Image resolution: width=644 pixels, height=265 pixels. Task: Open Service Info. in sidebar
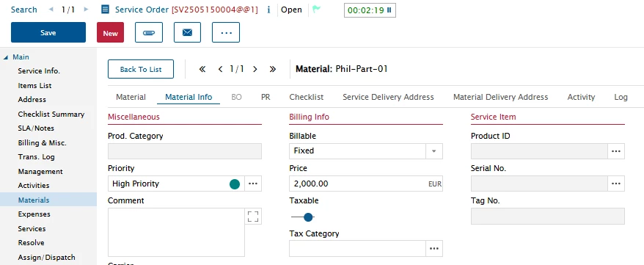click(39, 71)
